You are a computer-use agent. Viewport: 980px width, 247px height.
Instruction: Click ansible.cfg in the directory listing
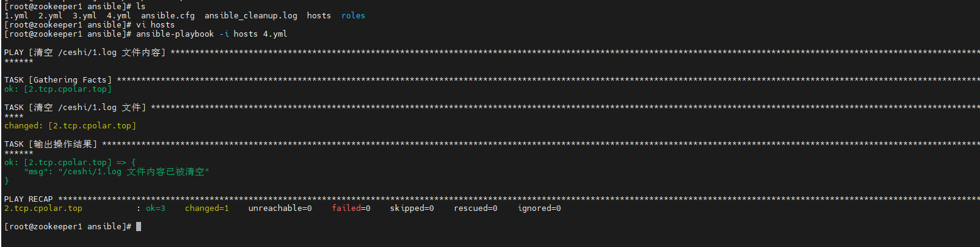coord(168,16)
